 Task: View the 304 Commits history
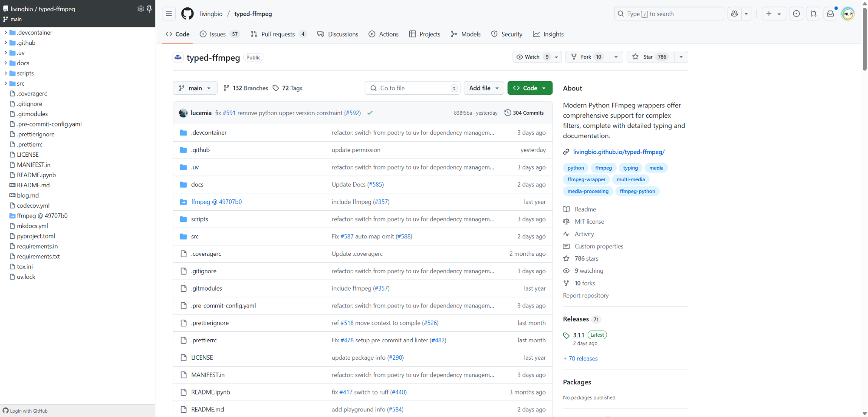(x=524, y=113)
